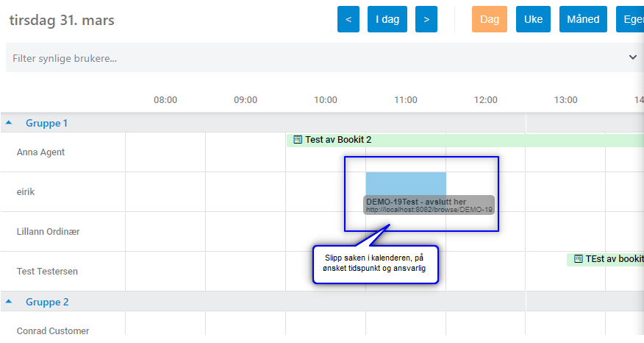Open the user filter dropdown chevron

pyautogui.click(x=632, y=57)
